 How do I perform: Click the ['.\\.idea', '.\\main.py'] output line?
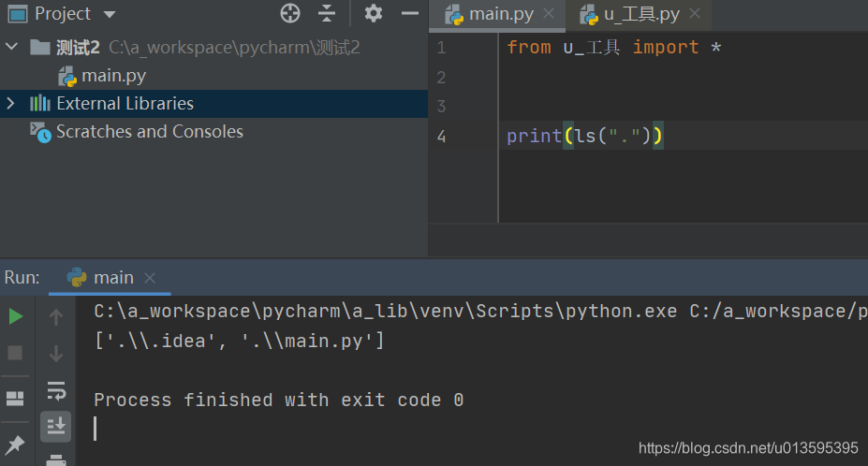pyautogui.click(x=239, y=341)
